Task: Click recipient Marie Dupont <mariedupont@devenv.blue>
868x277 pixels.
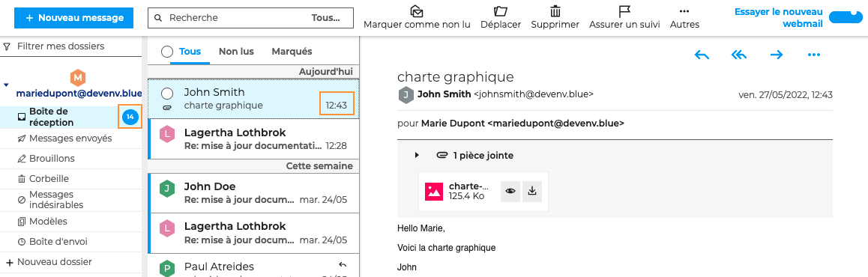Action: pos(522,124)
